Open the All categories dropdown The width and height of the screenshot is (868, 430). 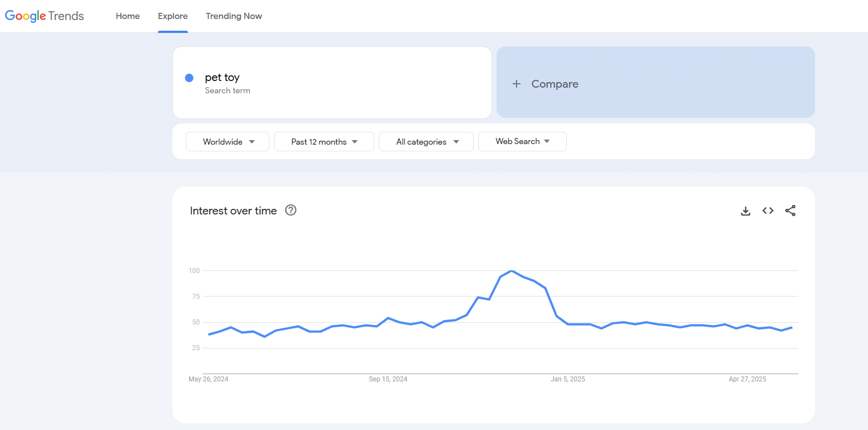point(426,142)
